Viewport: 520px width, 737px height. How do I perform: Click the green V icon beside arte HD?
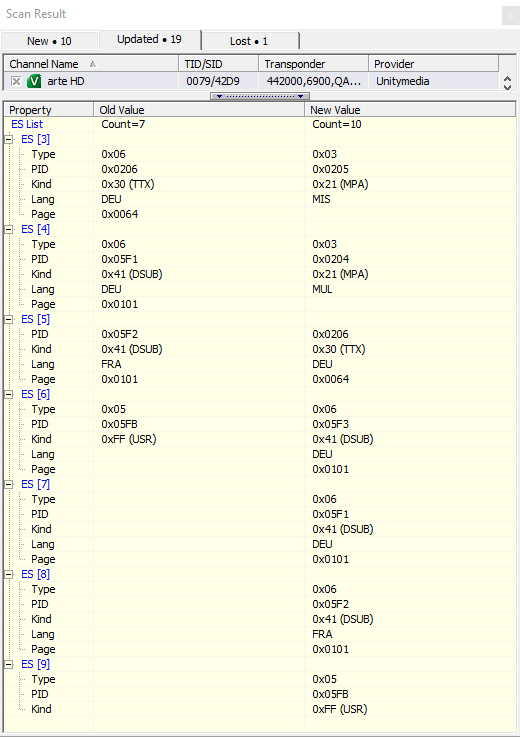pyautogui.click(x=34, y=81)
